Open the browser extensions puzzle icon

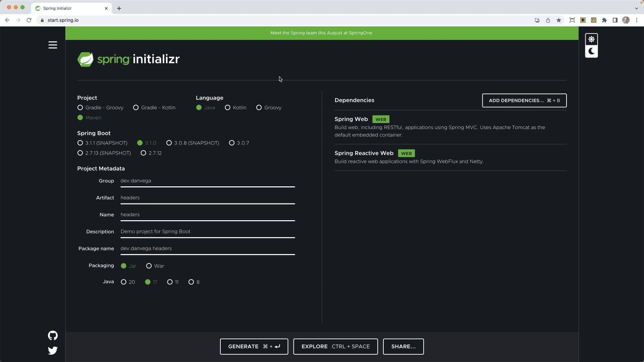pos(604,20)
